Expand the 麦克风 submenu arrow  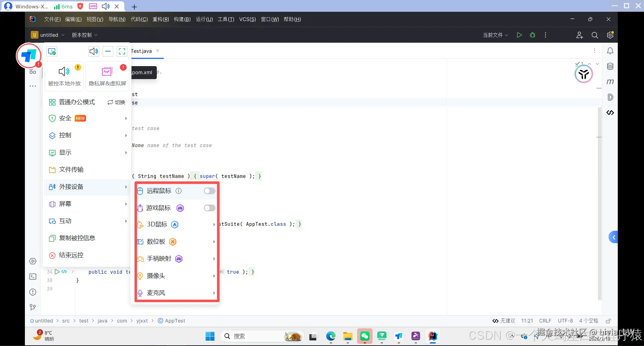[214, 293]
